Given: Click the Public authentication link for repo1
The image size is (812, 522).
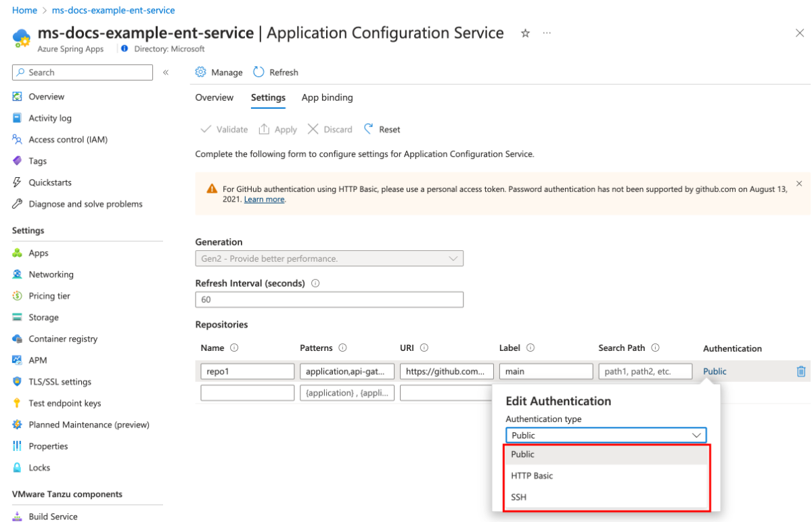Looking at the screenshot, I should click(x=715, y=371).
